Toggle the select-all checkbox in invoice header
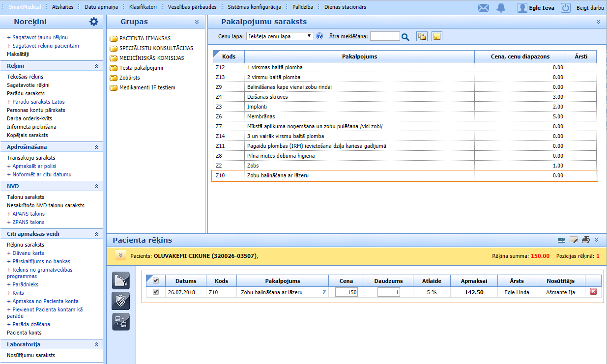The width and height of the screenshot is (607, 364). click(x=156, y=281)
